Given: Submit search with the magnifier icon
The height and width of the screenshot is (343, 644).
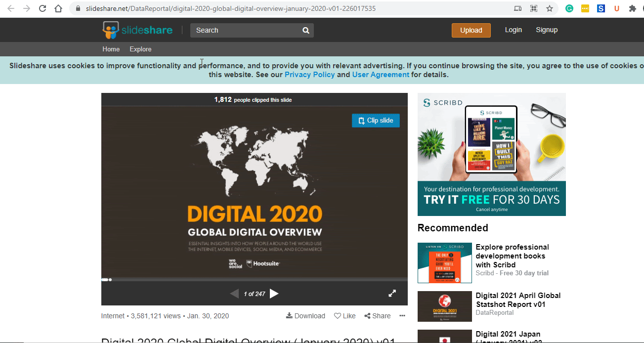Looking at the screenshot, I should (x=306, y=30).
